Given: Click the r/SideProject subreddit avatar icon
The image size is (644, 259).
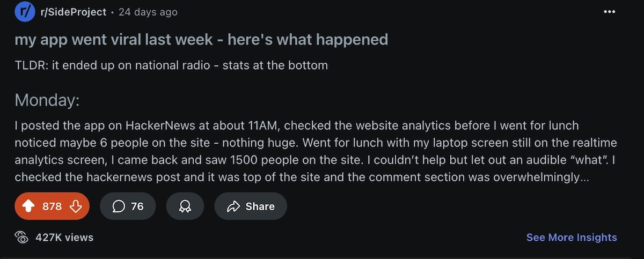Looking at the screenshot, I should (x=25, y=11).
